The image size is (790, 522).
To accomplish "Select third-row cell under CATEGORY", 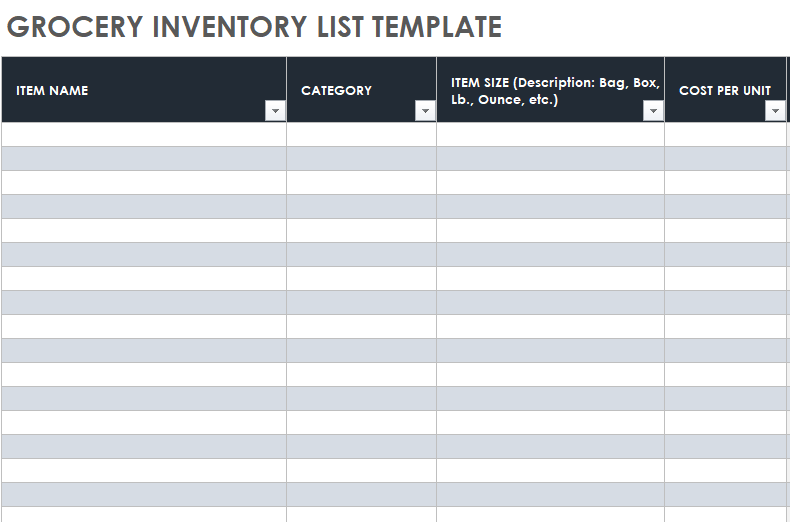I will point(361,183).
